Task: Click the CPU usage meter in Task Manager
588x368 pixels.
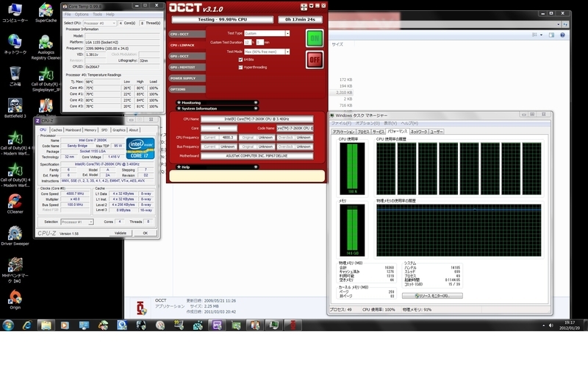Action: [x=352, y=169]
